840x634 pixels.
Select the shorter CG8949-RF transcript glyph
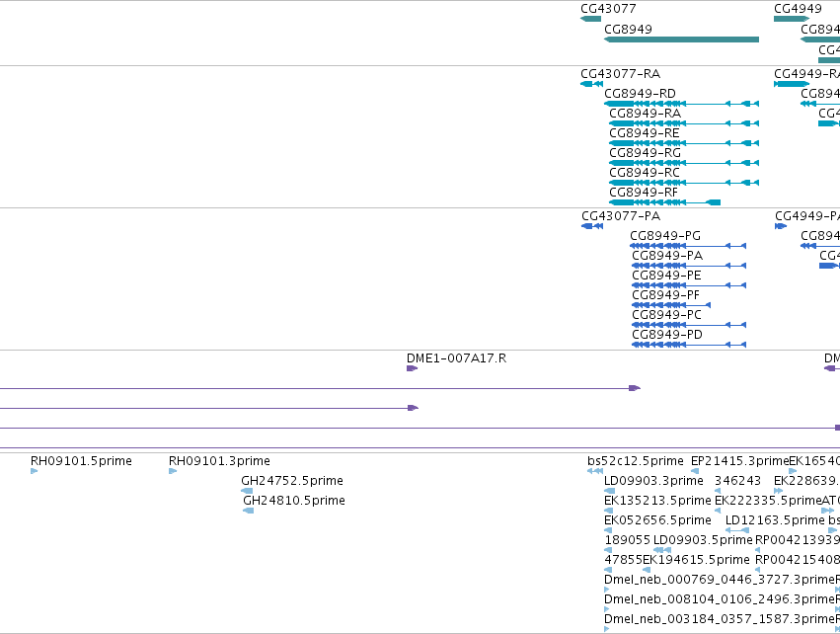tap(665, 202)
